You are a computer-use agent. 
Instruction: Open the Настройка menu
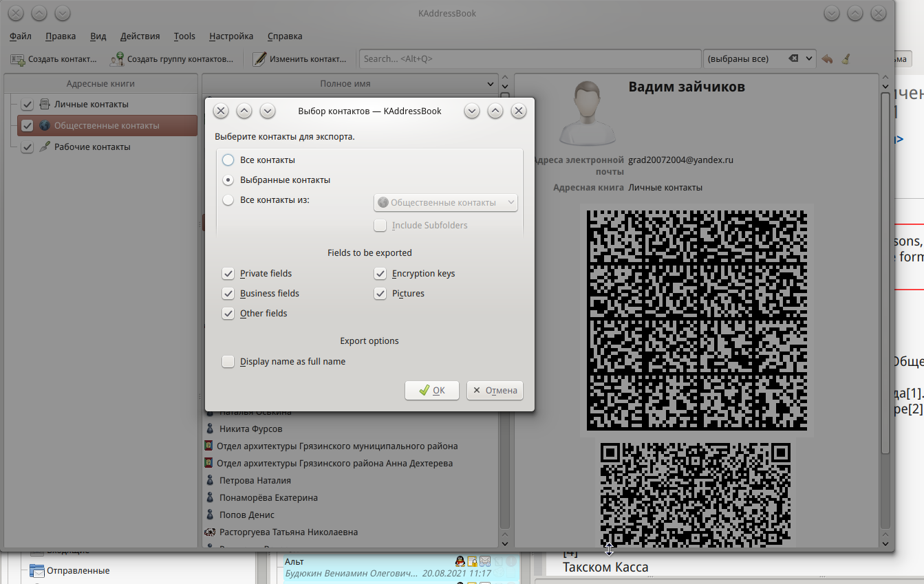click(230, 36)
